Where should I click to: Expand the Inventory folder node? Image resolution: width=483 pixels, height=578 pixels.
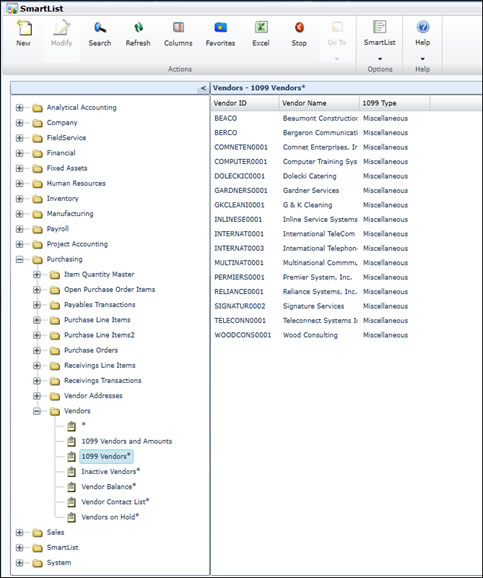(20, 199)
